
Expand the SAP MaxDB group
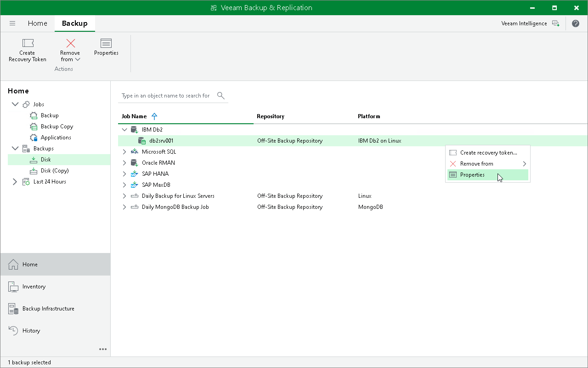(124, 185)
